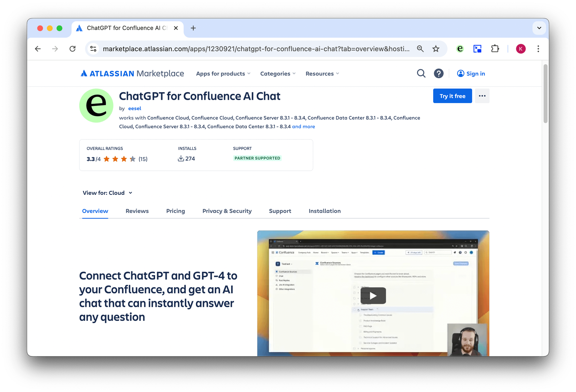Switch to the Reviews tab

(137, 211)
